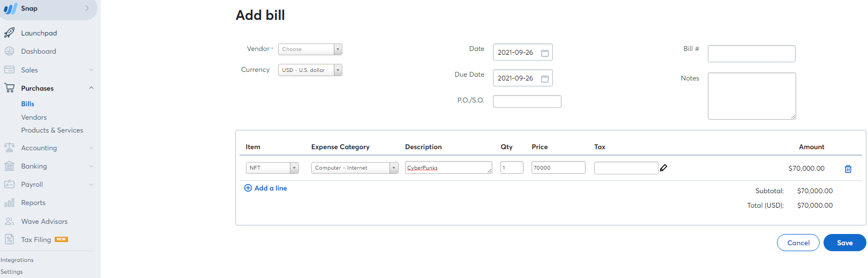The image size is (868, 278).
Task: Open the Expense Category dropdown
Action: pos(354,168)
